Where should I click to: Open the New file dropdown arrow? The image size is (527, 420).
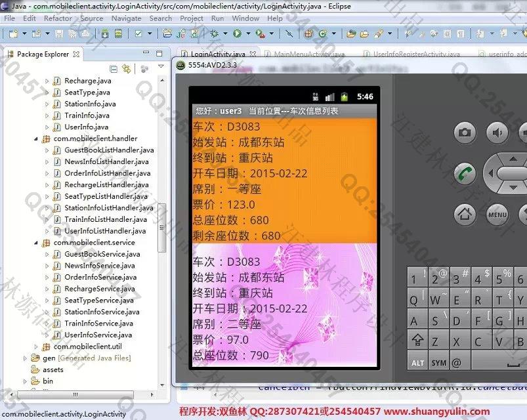tap(24, 33)
